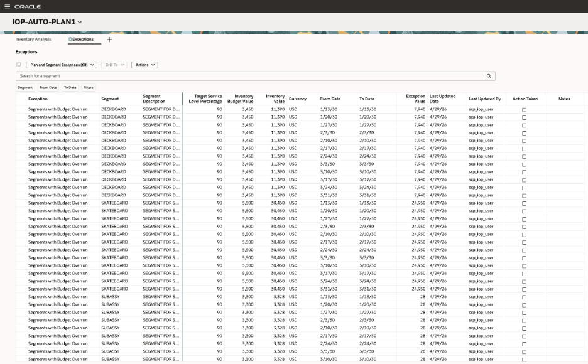The height and width of the screenshot is (364, 588).
Task: Open the Drill To dropdown
Action: click(114, 65)
